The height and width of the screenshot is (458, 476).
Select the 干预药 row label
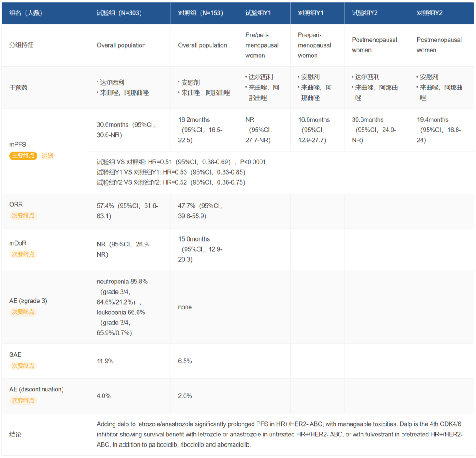[19, 87]
